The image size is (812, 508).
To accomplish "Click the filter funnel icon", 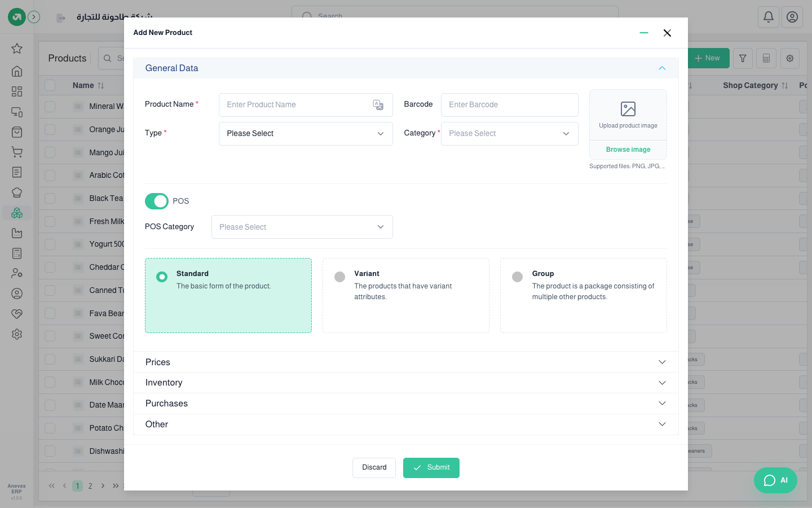I will (x=743, y=58).
